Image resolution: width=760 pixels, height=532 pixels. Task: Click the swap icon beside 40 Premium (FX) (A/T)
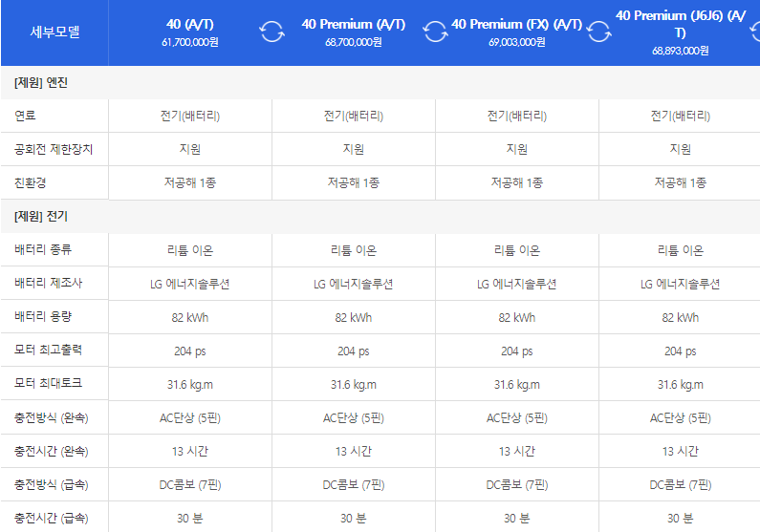(599, 32)
